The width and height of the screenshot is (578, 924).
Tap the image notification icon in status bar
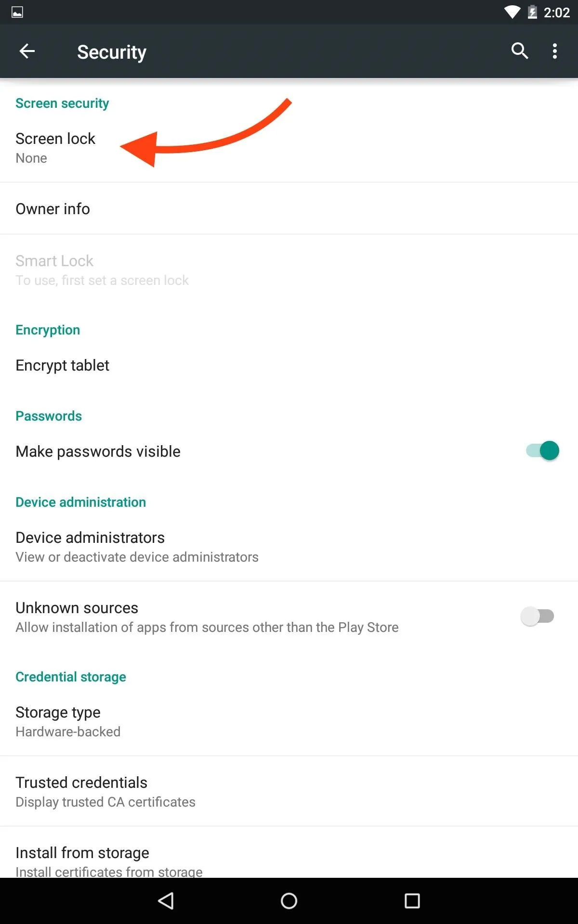click(x=17, y=12)
